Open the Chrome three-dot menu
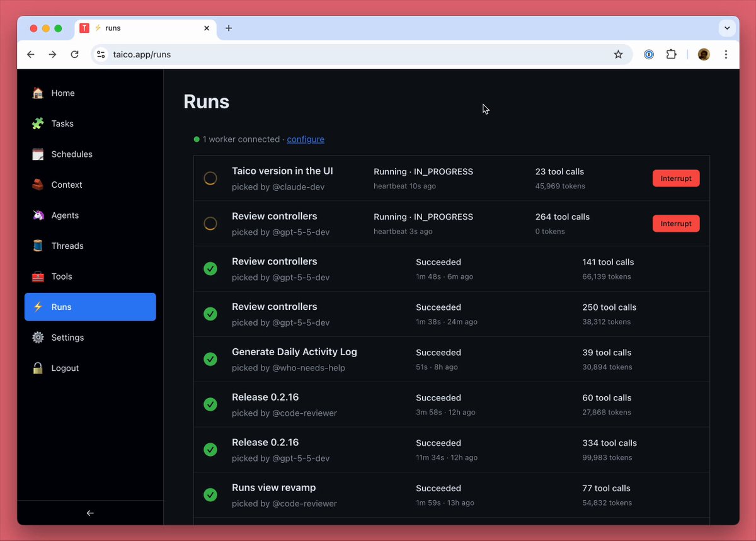Image resolution: width=756 pixels, height=541 pixels. coord(726,55)
